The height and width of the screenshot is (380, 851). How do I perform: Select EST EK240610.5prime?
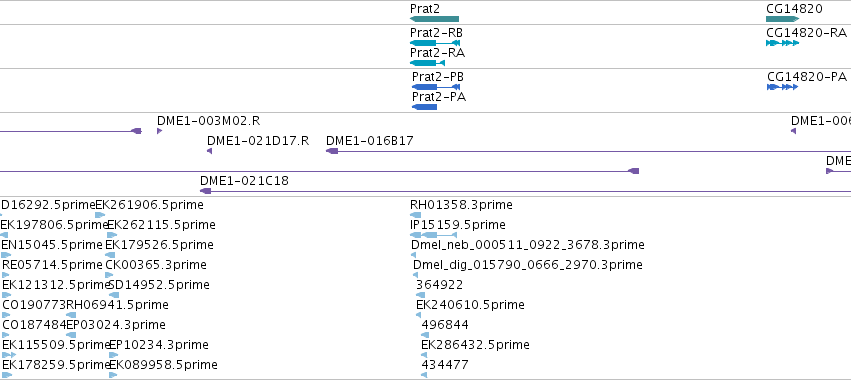[x=419, y=315]
